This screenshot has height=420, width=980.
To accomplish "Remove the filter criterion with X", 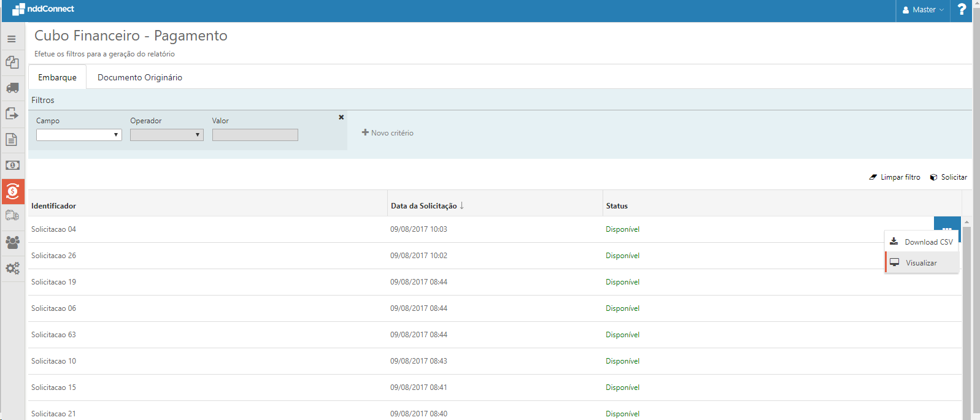I will 341,117.
